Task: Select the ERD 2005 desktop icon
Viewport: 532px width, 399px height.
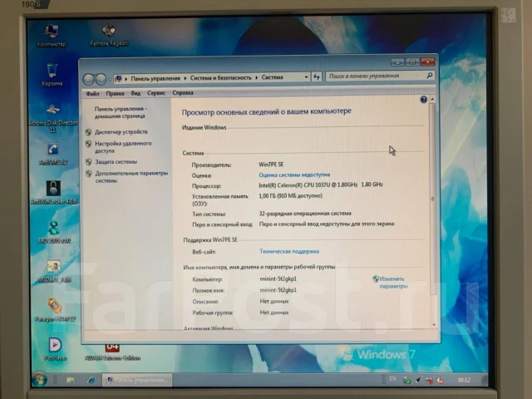Action: click(x=54, y=232)
